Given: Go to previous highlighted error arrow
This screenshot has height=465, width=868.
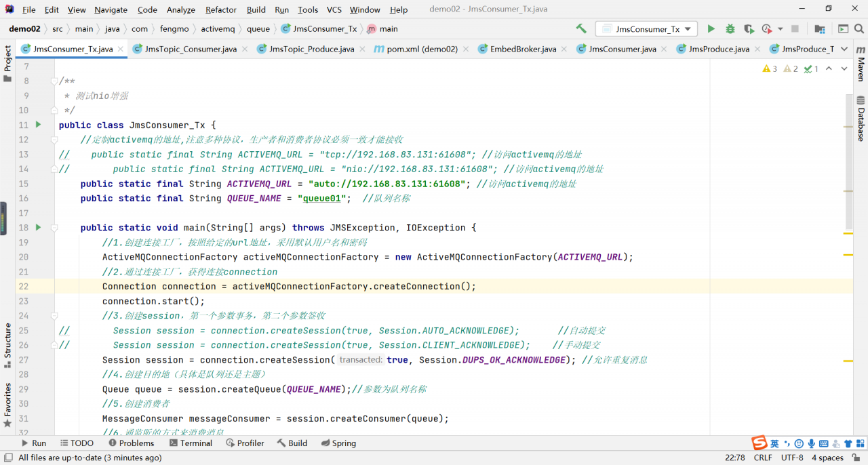Looking at the screenshot, I should [x=829, y=68].
